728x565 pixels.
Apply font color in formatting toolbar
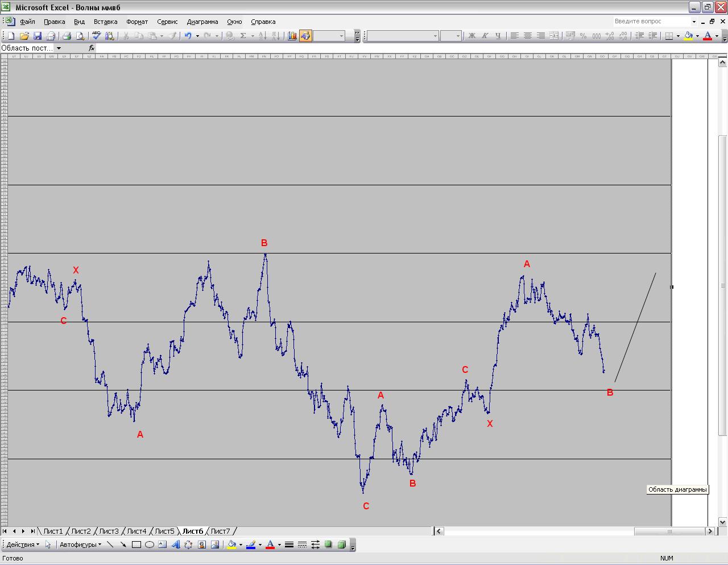[708, 36]
